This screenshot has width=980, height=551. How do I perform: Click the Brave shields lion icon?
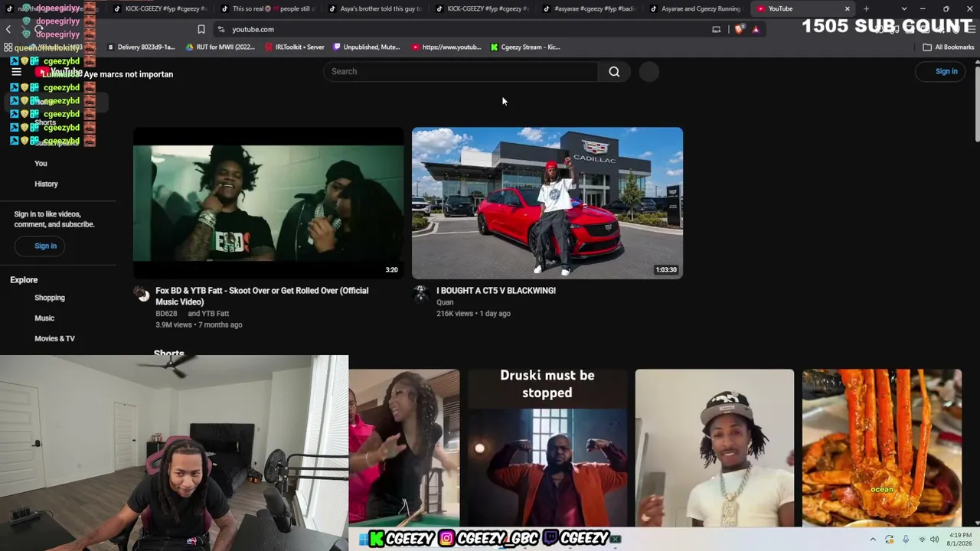[739, 29]
